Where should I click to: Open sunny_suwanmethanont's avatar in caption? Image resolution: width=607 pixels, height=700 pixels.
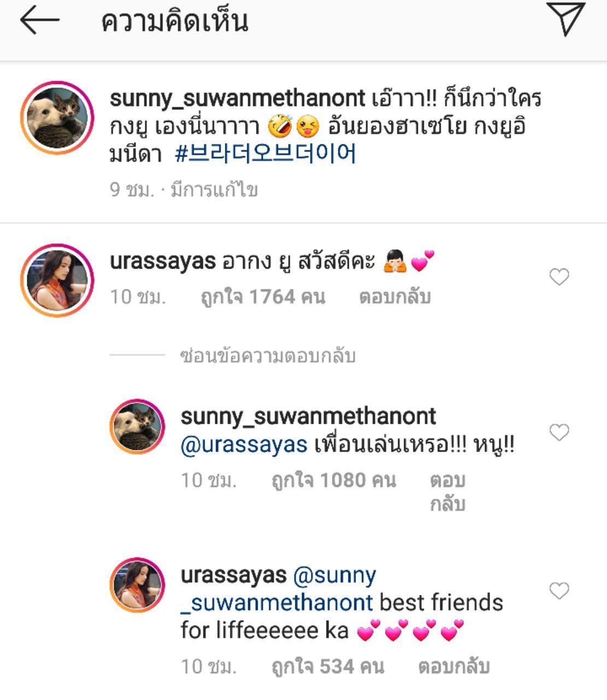pyautogui.click(x=57, y=118)
